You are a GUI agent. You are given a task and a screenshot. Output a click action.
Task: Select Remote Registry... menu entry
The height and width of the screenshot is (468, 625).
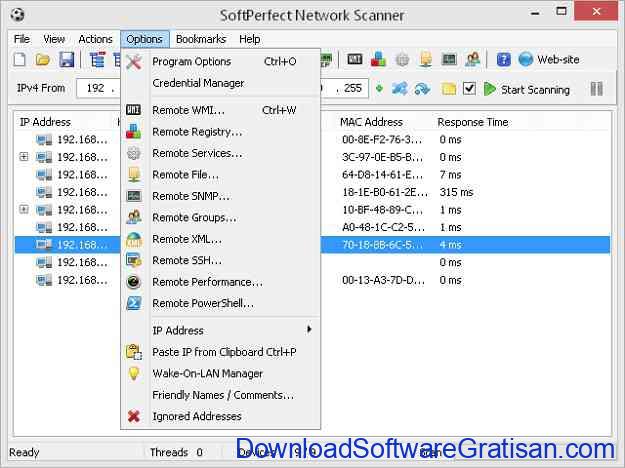point(220,132)
